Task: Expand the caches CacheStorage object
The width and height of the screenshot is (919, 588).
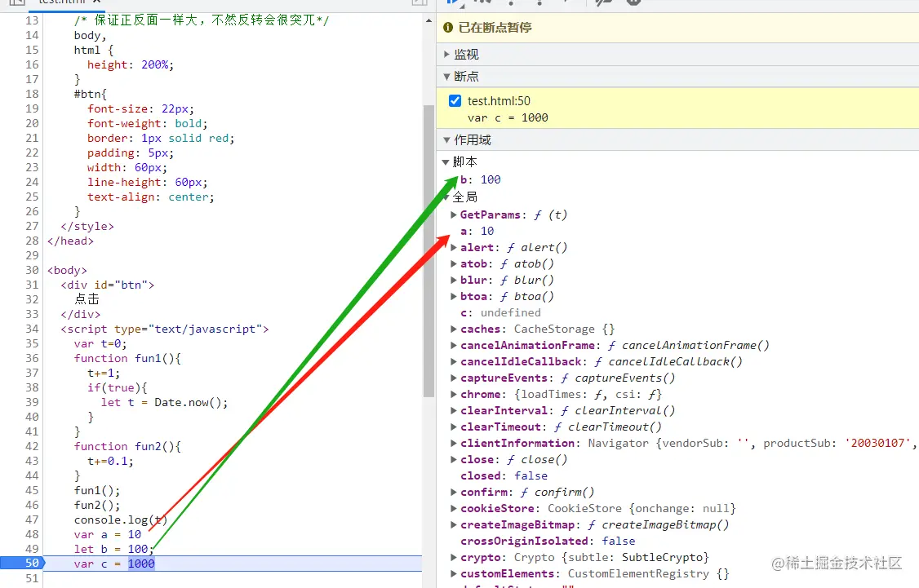Action: 454,329
